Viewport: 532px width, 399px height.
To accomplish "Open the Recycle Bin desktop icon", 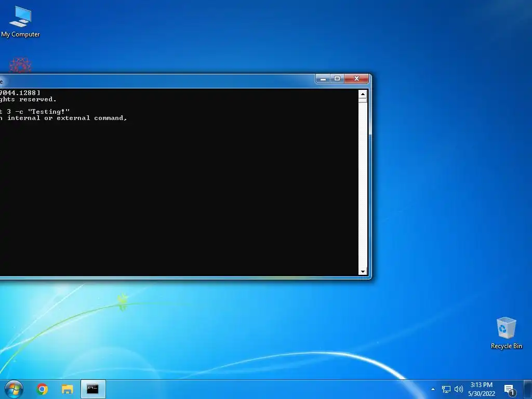I will point(506,333).
